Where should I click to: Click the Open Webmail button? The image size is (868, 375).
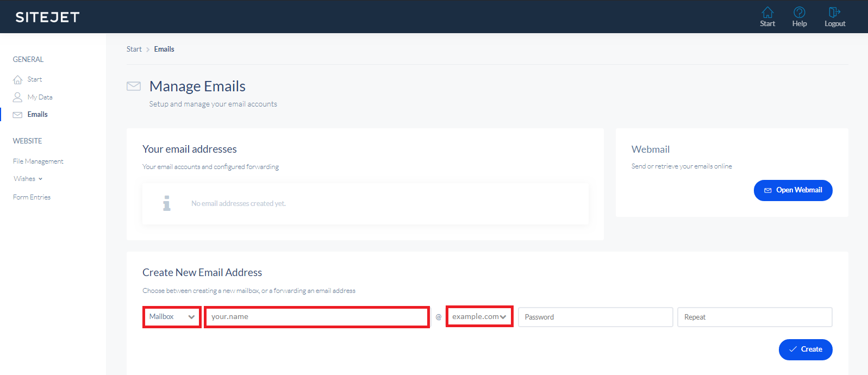pyautogui.click(x=792, y=190)
